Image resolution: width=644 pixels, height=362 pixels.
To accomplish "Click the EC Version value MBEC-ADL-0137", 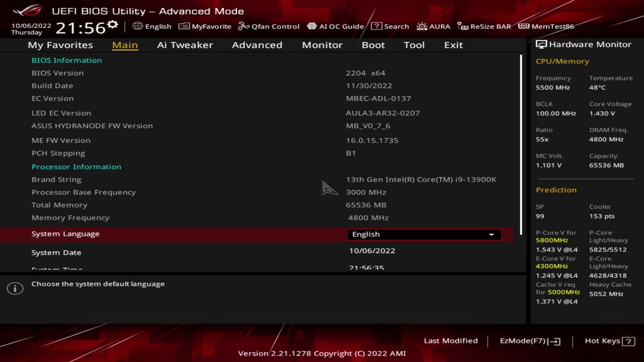I will pos(378,98).
